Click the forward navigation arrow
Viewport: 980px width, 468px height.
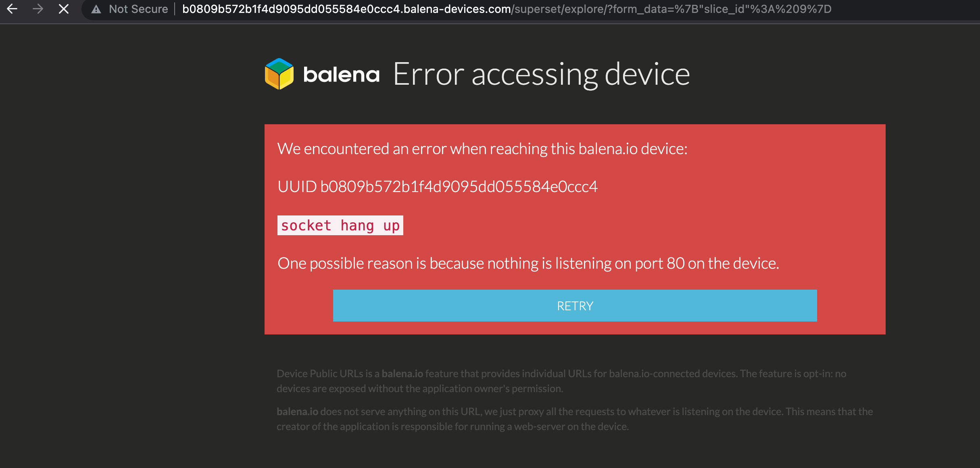tap(38, 9)
